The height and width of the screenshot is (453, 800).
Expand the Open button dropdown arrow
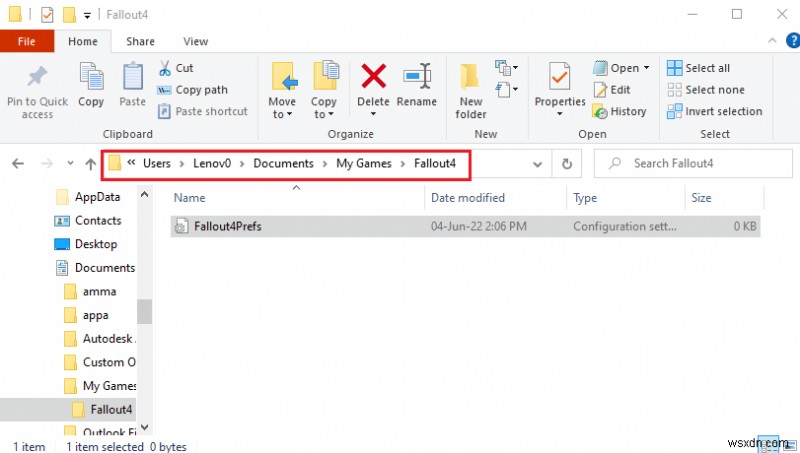tap(647, 68)
